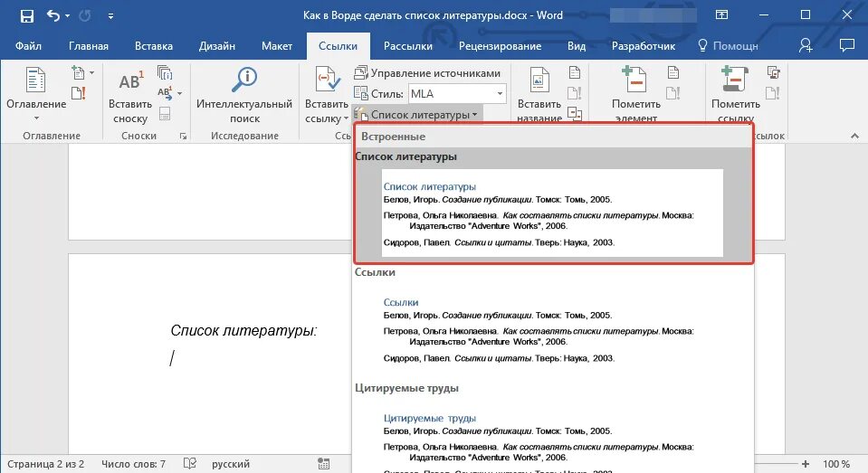The width and height of the screenshot is (868, 473).
Task: Open Интеллектуальный поиск smart lookup
Action: pyautogui.click(x=244, y=95)
